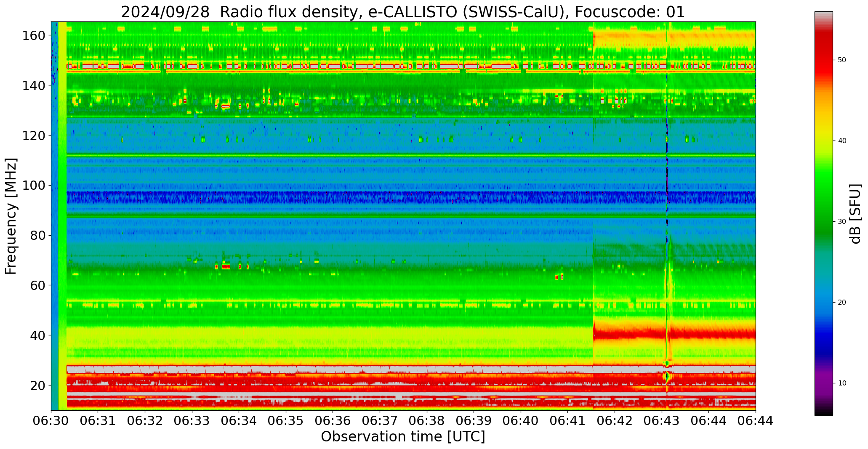This screenshot has height=449, width=868.
Task: Click the 06:35 time tick label
Action: click(x=286, y=420)
